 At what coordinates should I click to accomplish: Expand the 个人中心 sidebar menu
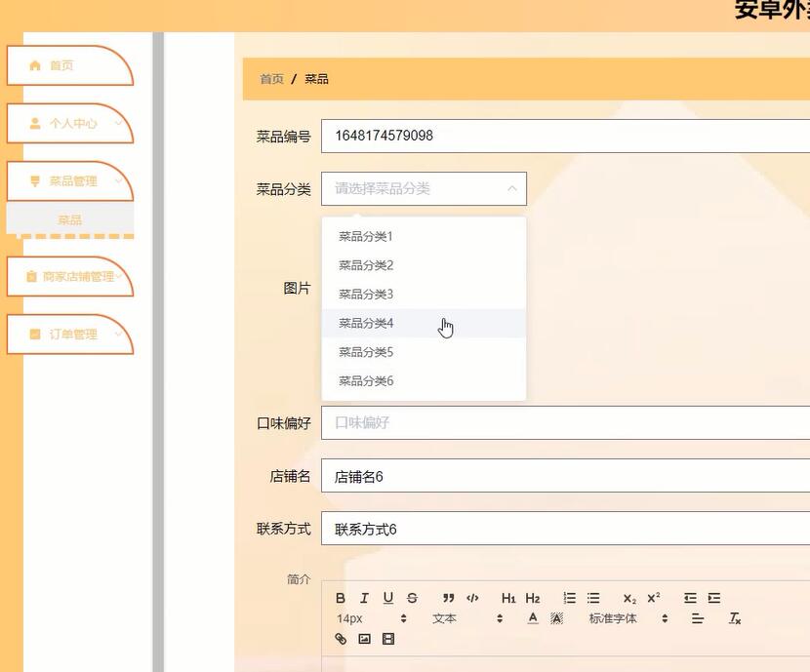click(x=70, y=124)
